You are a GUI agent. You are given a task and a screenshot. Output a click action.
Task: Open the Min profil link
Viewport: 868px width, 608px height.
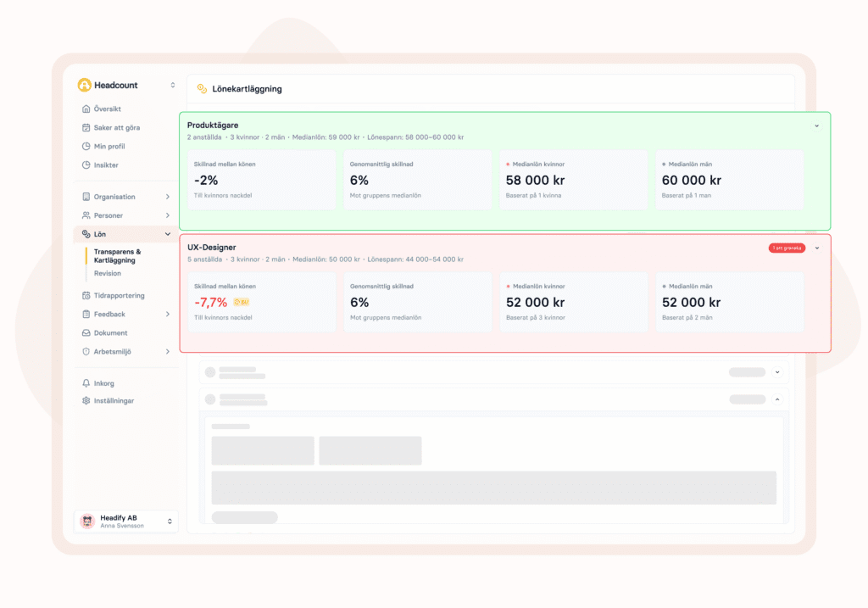pos(109,146)
